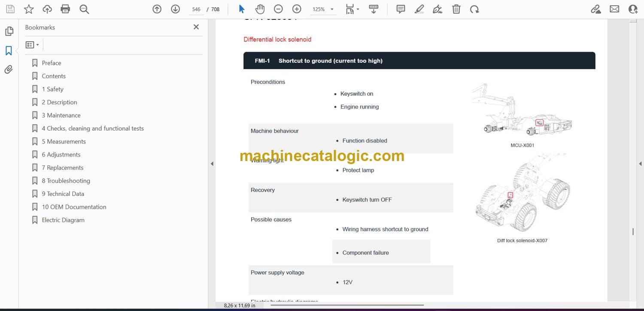Click the zoom out minus icon
644x311 pixels.
click(x=278, y=9)
